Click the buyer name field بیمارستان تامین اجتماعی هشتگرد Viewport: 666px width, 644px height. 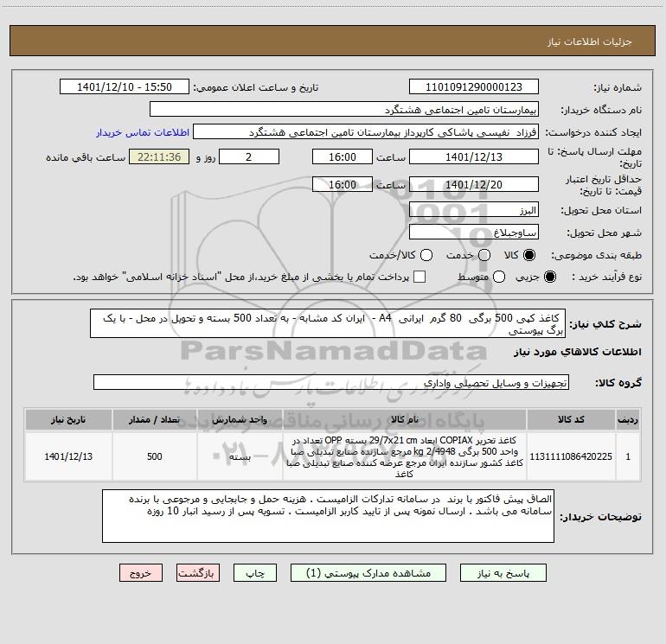click(344, 110)
